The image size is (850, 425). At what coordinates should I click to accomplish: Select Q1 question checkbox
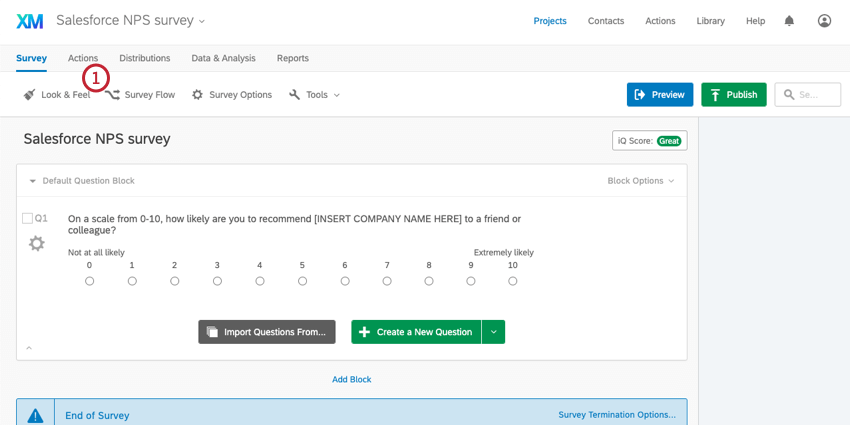[27, 218]
